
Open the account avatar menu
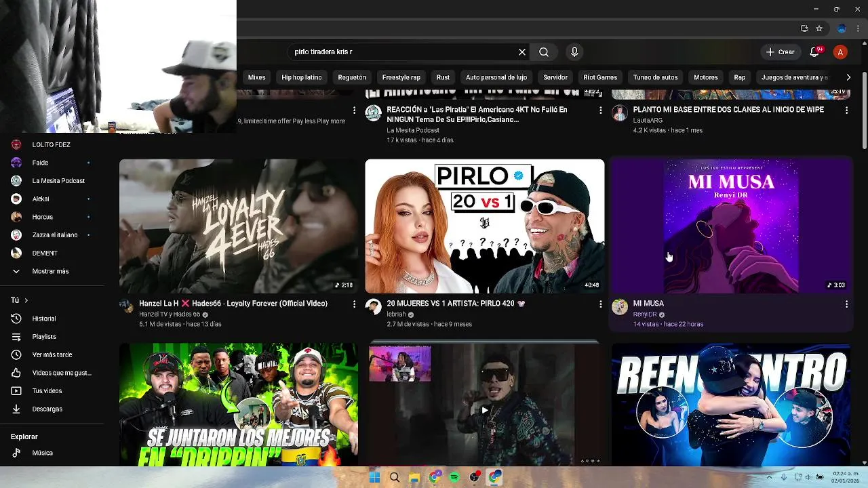840,52
